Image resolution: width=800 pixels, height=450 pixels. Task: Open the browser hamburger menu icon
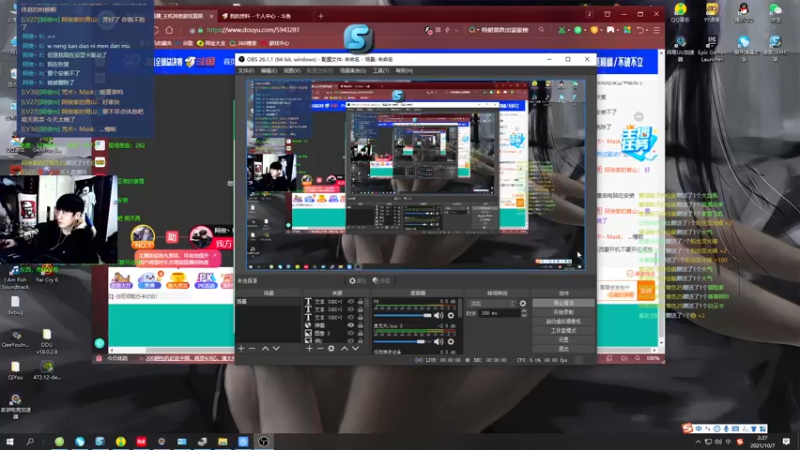tap(657, 30)
